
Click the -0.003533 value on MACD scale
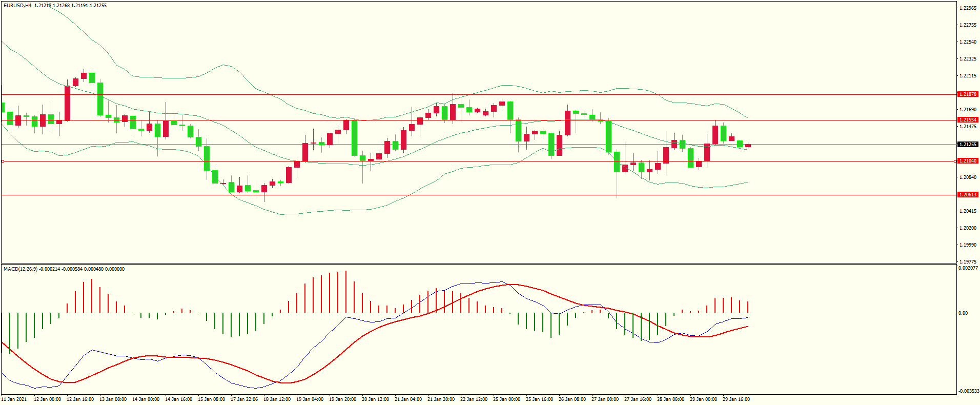(968, 391)
